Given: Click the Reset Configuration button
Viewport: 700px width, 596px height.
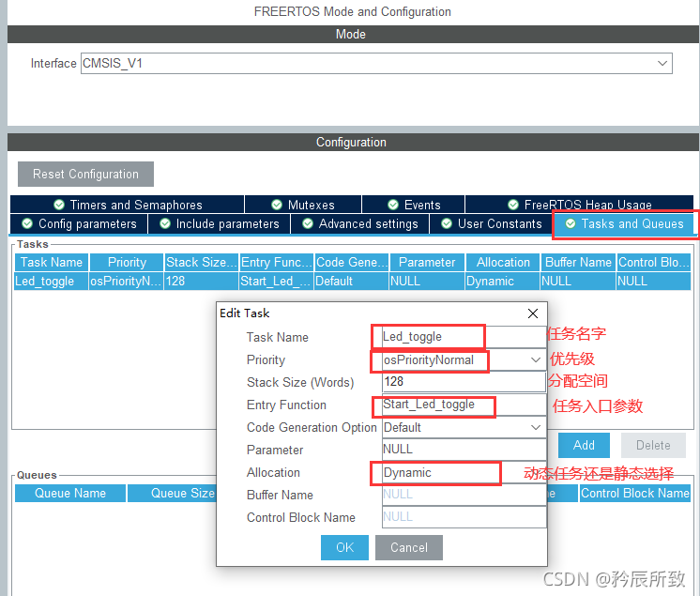Looking at the screenshot, I should tap(85, 175).
